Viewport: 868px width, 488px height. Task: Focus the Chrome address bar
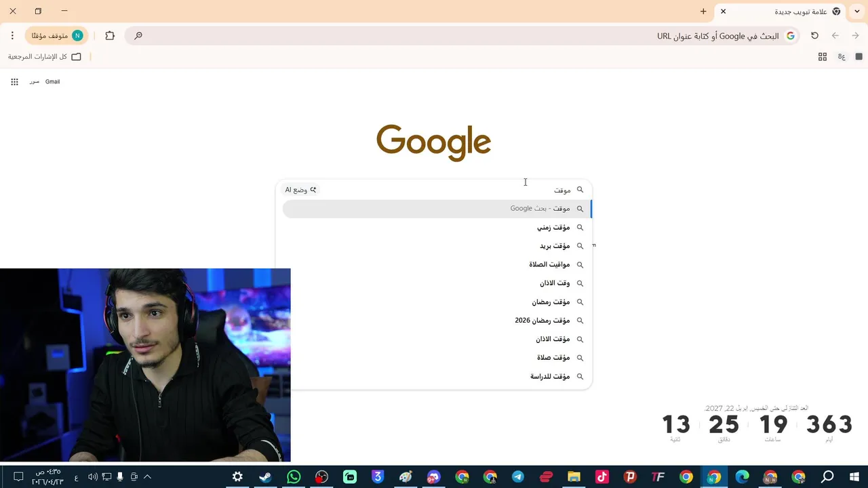pos(461,36)
